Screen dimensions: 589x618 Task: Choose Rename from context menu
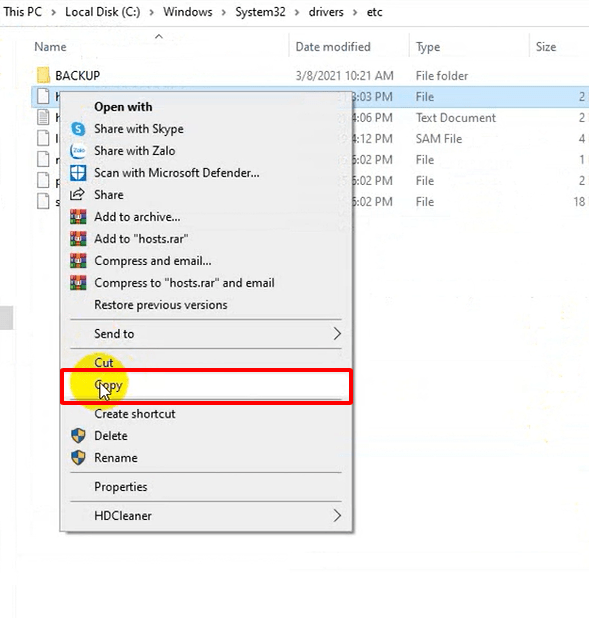[206, 458]
